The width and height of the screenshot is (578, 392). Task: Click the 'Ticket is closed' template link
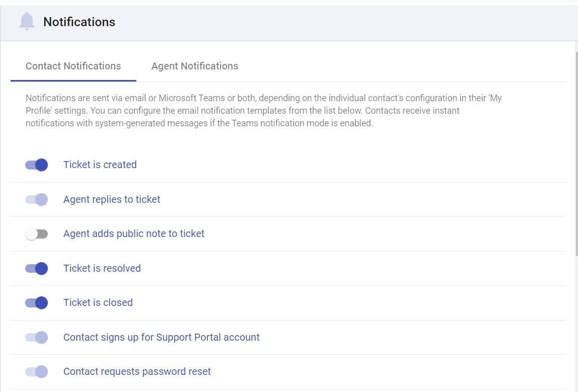point(98,302)
